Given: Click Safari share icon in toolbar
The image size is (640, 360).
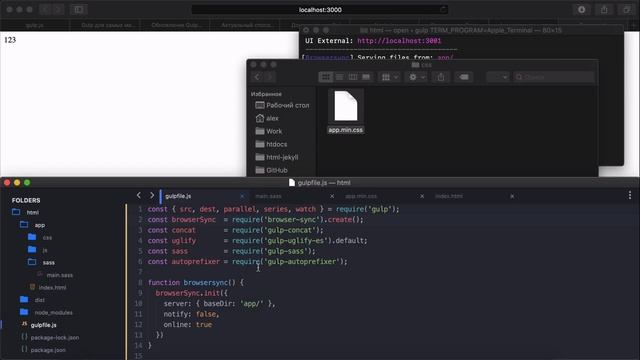Looking at the screenshot, I should click(x=604, y=9).
